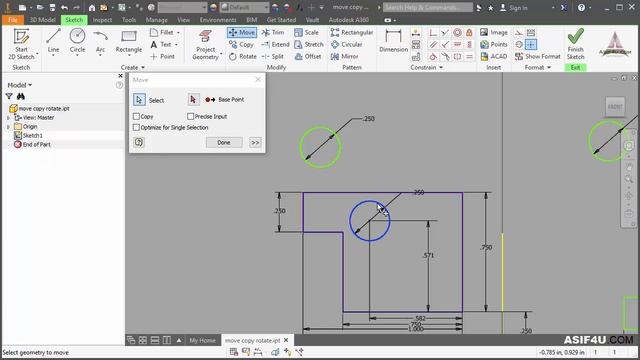640x360 pixels.
Task: Open the Format panel dropdown
Action: coord(538,67)
